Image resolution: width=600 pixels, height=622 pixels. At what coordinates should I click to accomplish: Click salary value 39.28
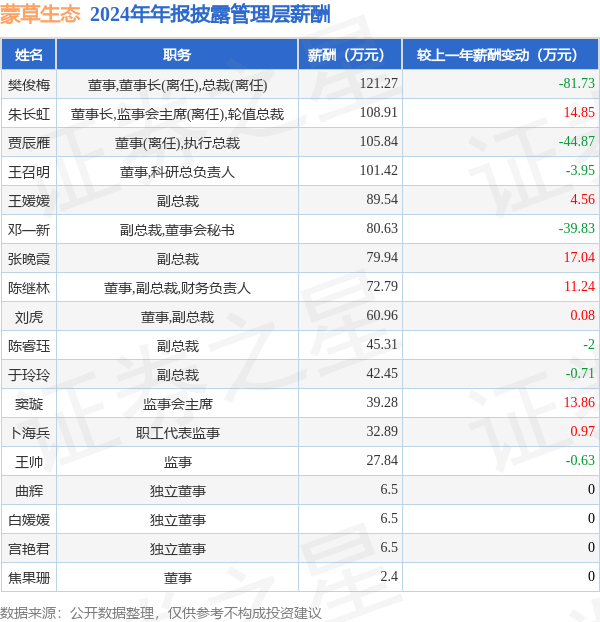click(x=382, y=402)
